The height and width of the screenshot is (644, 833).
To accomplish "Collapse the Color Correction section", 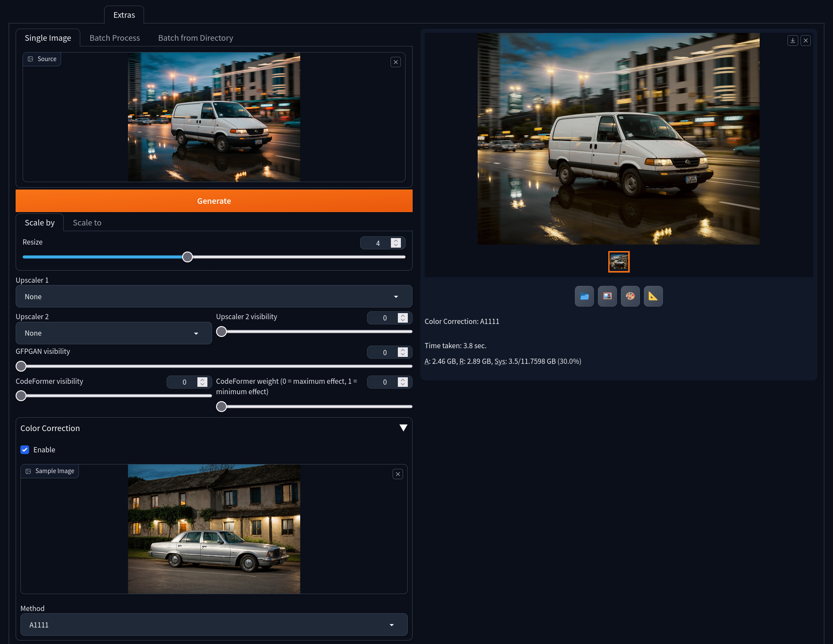I will tap(403, 428).
